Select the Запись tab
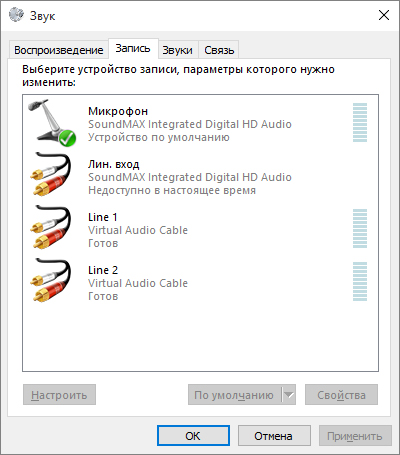This screenshot has width=400, height=455. pyautogui.click(x=133, y=49)
